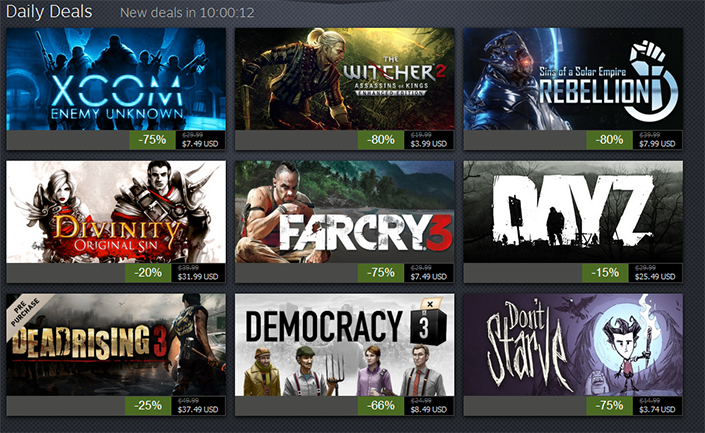
Task: Click the New deals countdown timer text
Action: pos(187,13)
